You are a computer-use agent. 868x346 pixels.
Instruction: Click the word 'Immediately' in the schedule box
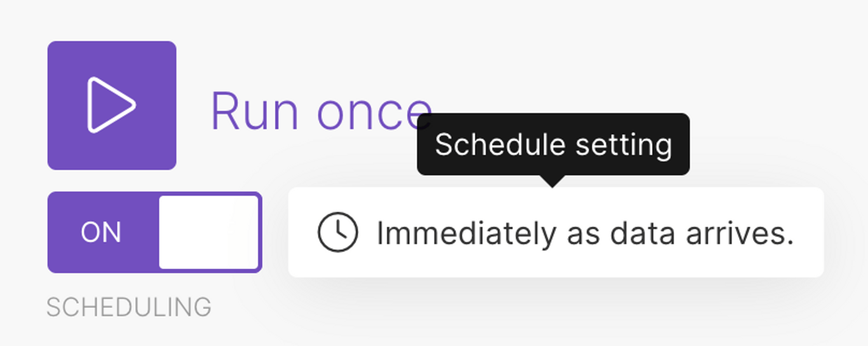tap(466, 233)
